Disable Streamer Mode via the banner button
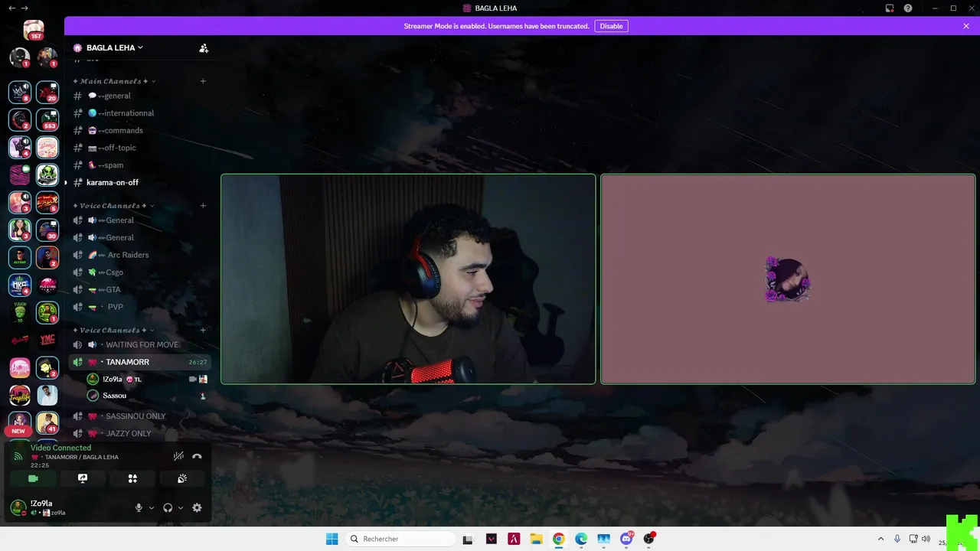The height and width of the screenshot is (551, 980). coord(611,26)
